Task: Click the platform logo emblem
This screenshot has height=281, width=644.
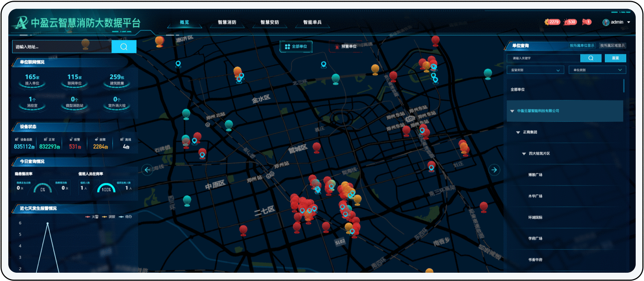Action: pyautogui.click(x=21, y=23)
